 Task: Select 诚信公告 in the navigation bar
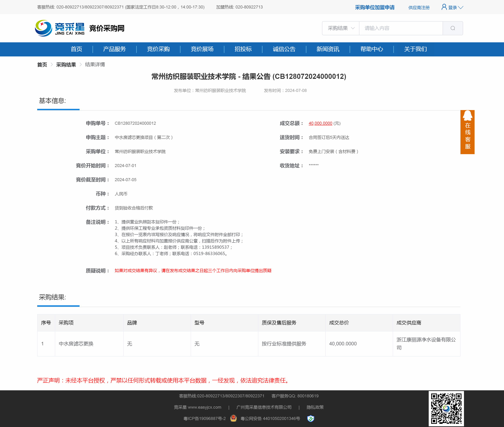coord(284,49)
